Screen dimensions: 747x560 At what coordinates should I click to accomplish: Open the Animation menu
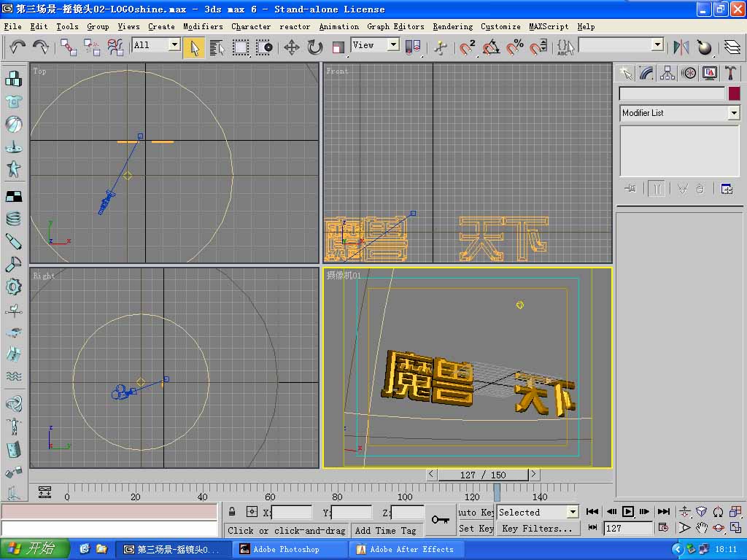click(x=338, y=27)
